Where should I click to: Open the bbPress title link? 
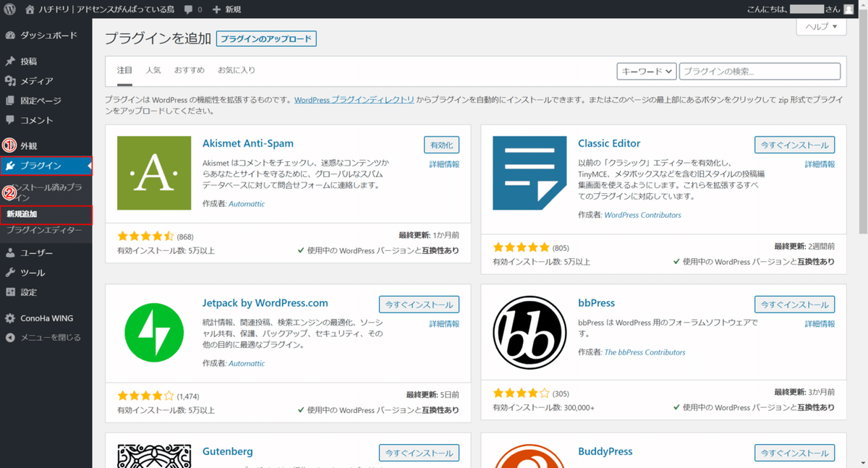[x=596, y=302]
